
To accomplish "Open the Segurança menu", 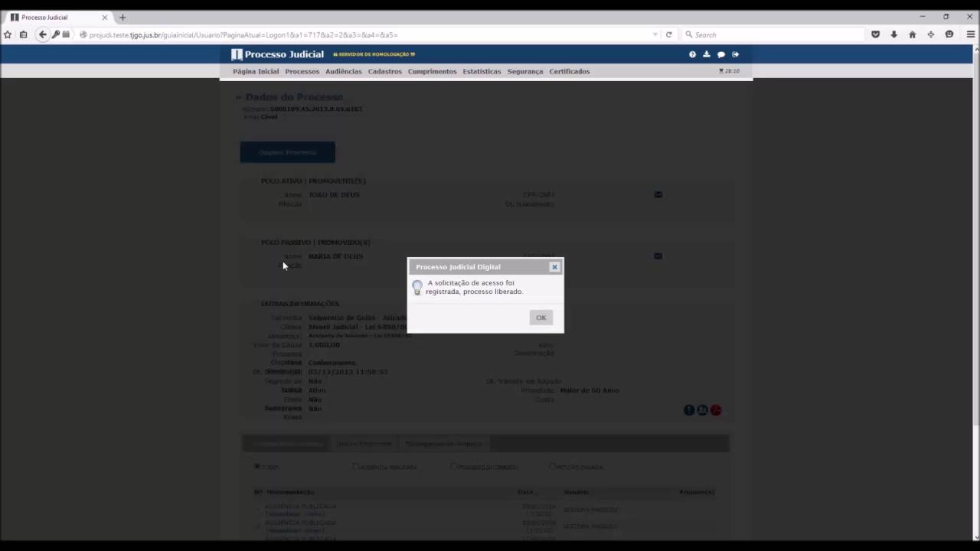I will [x=524, y=71].
